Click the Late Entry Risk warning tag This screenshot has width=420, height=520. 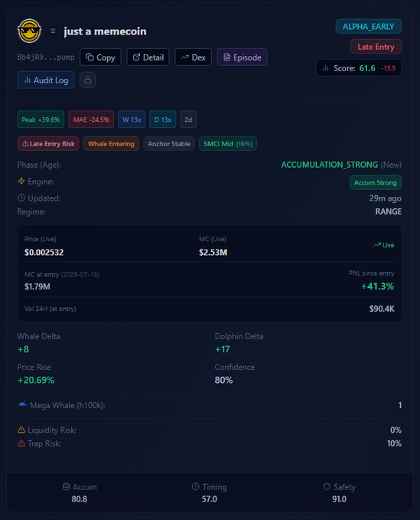click(48, 144)
